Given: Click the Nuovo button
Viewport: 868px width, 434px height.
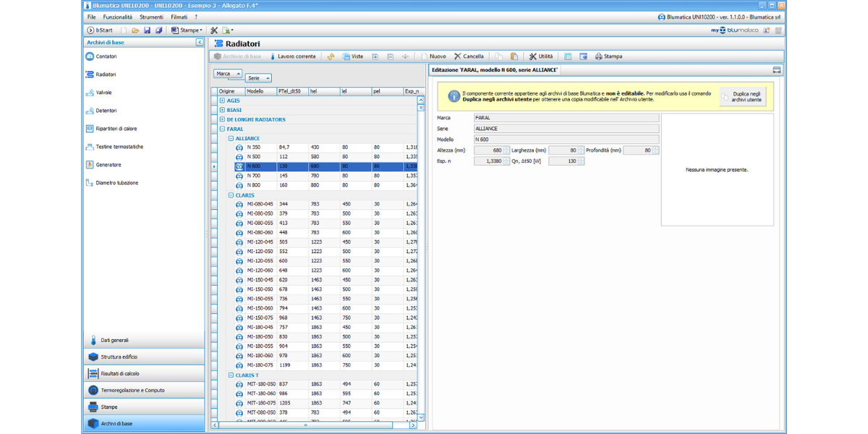Looking at the screenshot, I should (433, 56).
